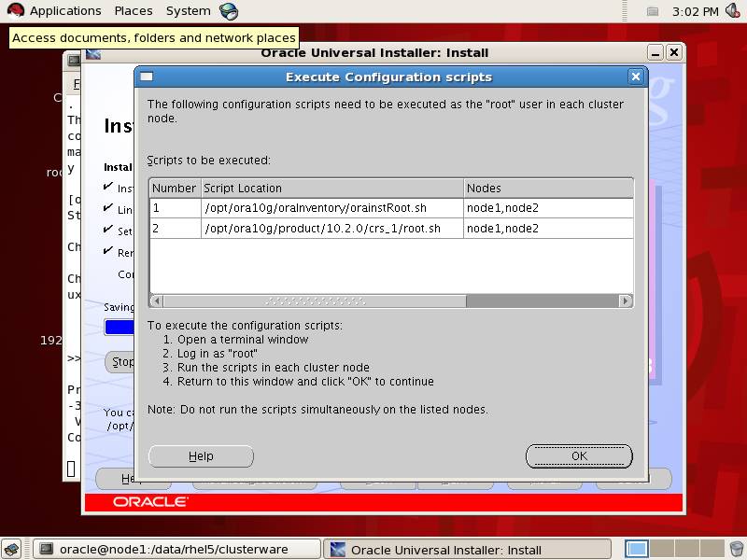The height and width of the screenshot is (560, 747).
Task: Select the Number column header
Action: (175, 189)
